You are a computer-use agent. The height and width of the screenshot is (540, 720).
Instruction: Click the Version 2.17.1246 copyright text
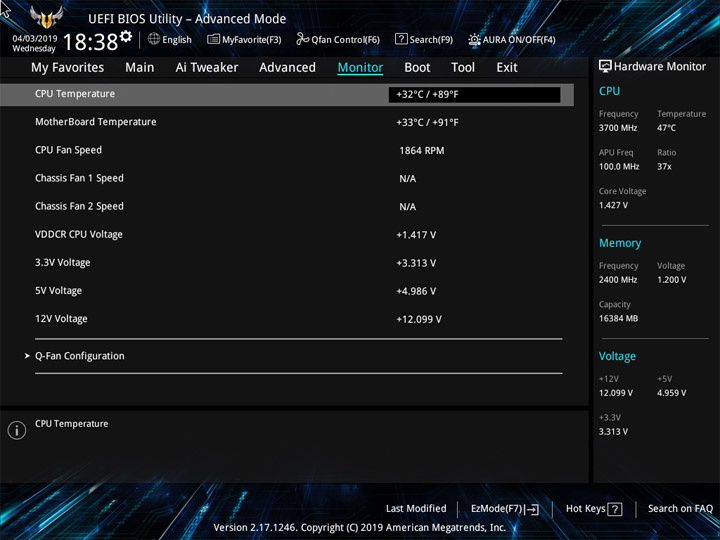[x=360, y=528]
